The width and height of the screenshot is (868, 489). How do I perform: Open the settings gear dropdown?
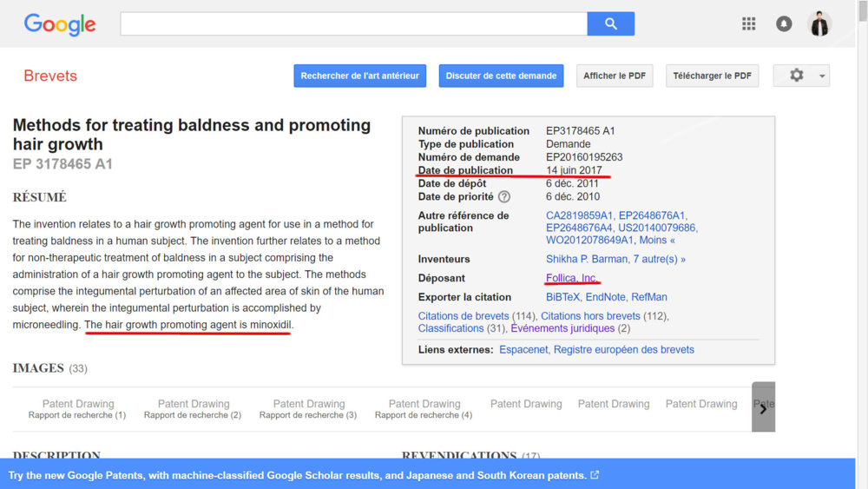(800, 76)
